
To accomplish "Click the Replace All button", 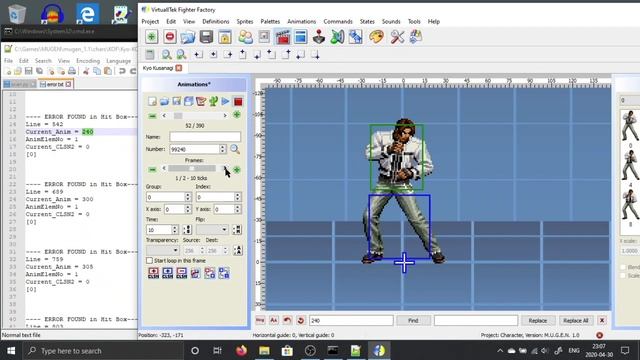I will [x=576, y=320].
